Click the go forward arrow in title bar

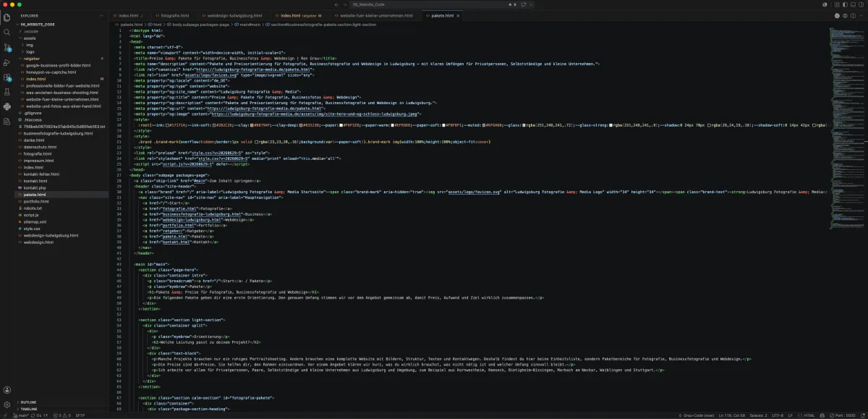pyautogui.click(x=346, y=4)
